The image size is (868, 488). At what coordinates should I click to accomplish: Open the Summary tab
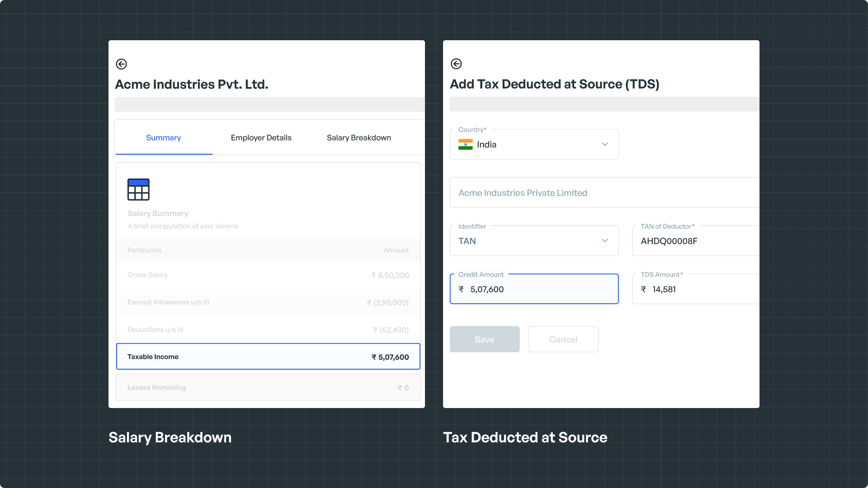click(x=163, y=138)
